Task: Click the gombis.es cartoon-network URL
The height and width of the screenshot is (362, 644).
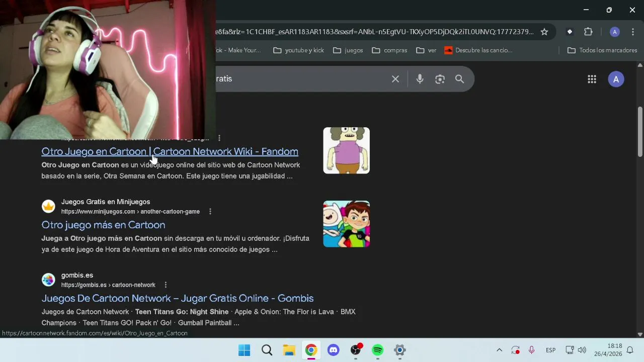Action: click(108, 285)
